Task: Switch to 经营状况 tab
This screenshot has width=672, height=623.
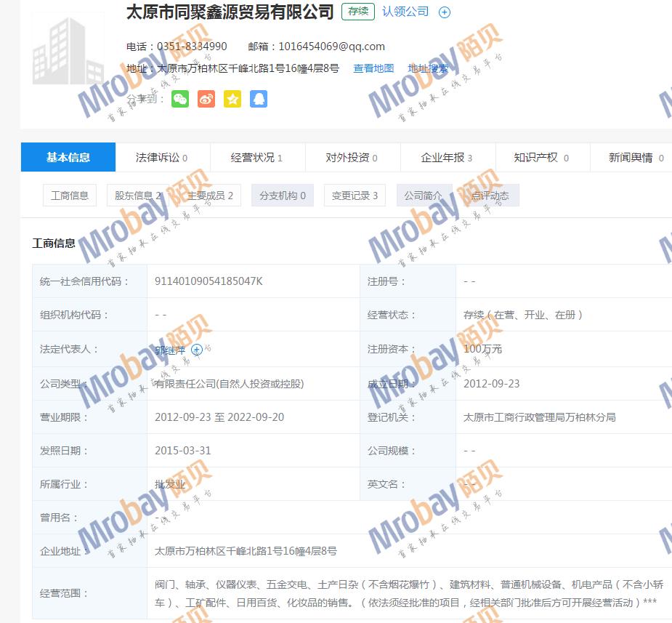Action: tap(256, 158)
